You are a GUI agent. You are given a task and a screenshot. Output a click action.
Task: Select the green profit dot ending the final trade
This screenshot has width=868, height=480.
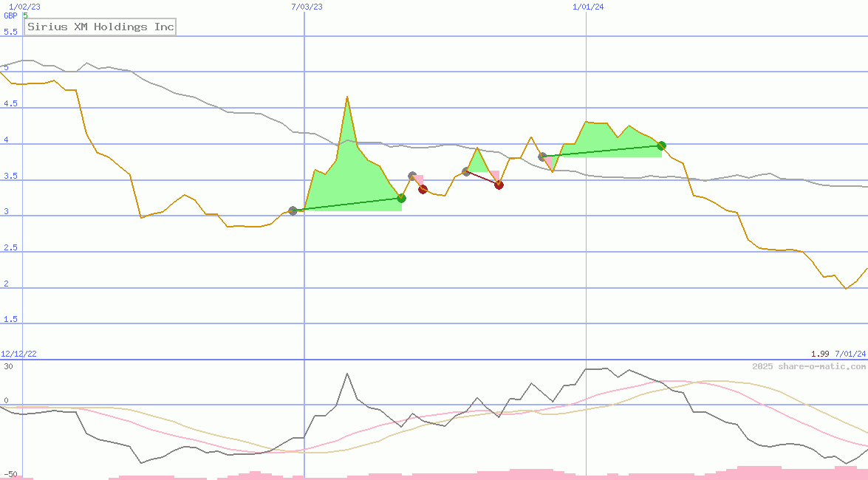661,145
